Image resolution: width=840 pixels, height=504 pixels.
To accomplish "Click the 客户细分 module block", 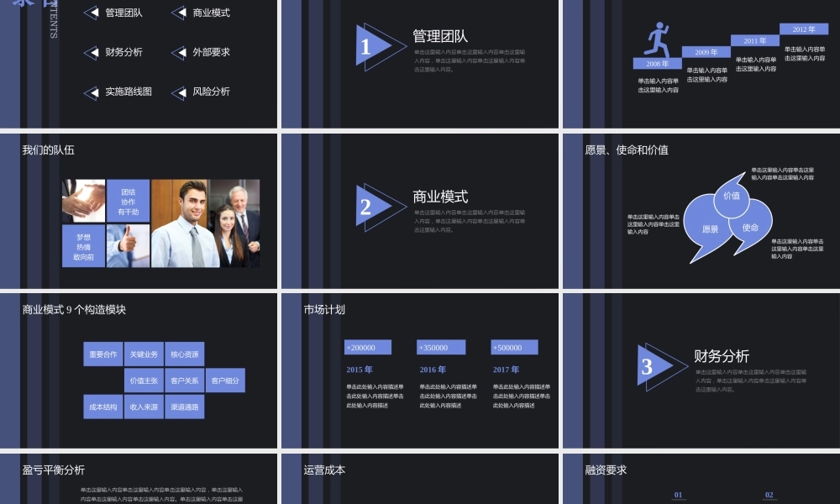I will (225, 381).
